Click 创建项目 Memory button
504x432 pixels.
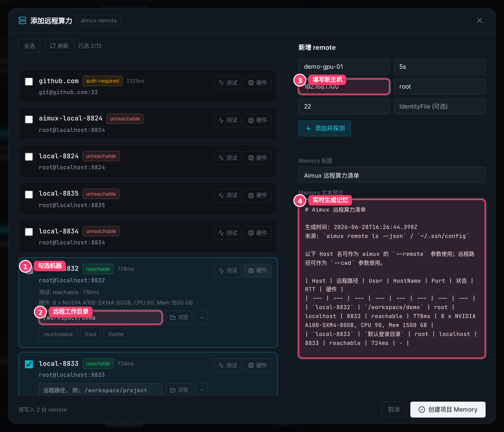448,410
